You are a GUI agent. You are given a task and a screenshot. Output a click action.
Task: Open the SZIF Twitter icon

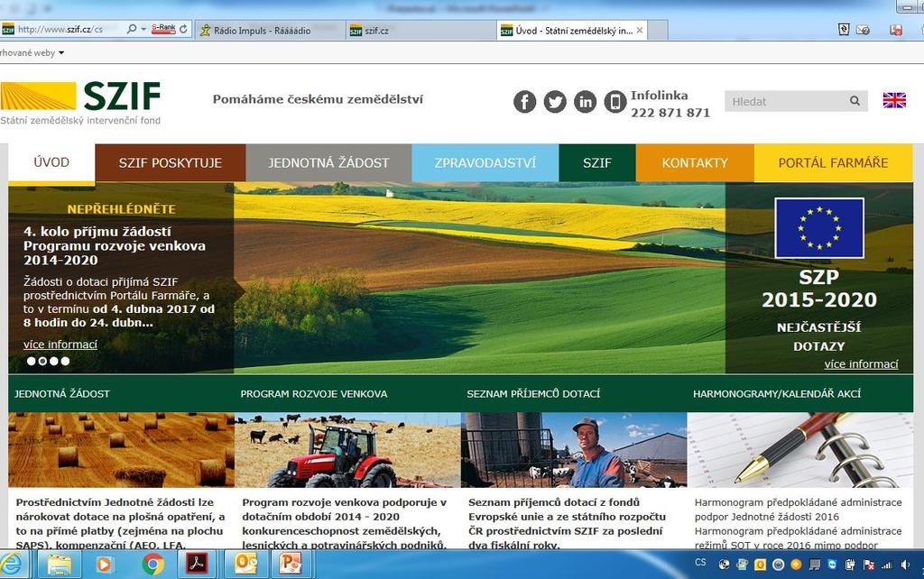[555, 102]
